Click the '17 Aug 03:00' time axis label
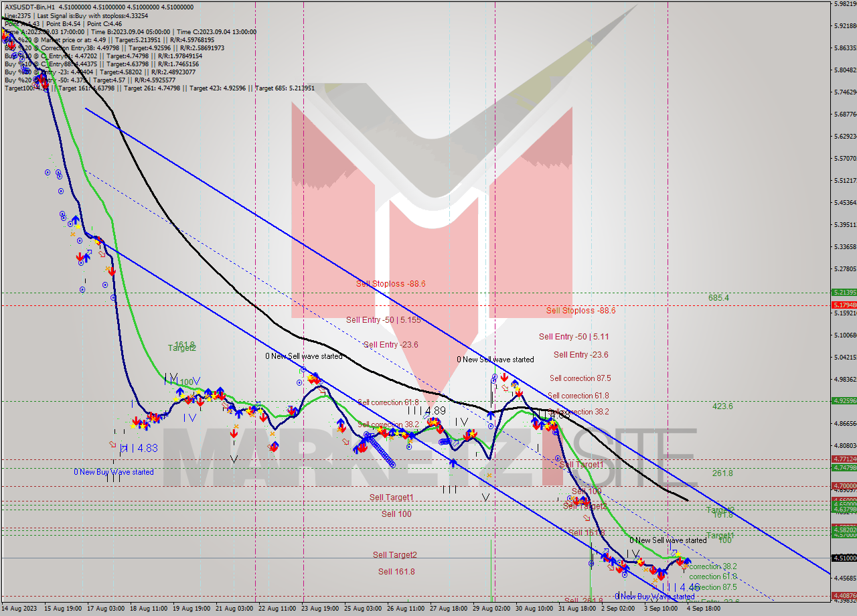857x616 pixels. pyautogui.click(x=104, y=609)
